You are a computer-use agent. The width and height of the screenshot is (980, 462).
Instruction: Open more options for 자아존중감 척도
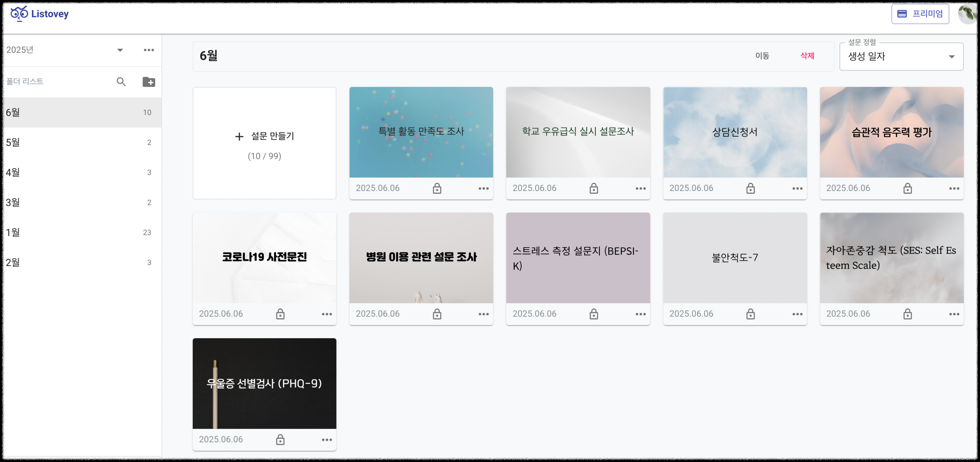[954, 314]
